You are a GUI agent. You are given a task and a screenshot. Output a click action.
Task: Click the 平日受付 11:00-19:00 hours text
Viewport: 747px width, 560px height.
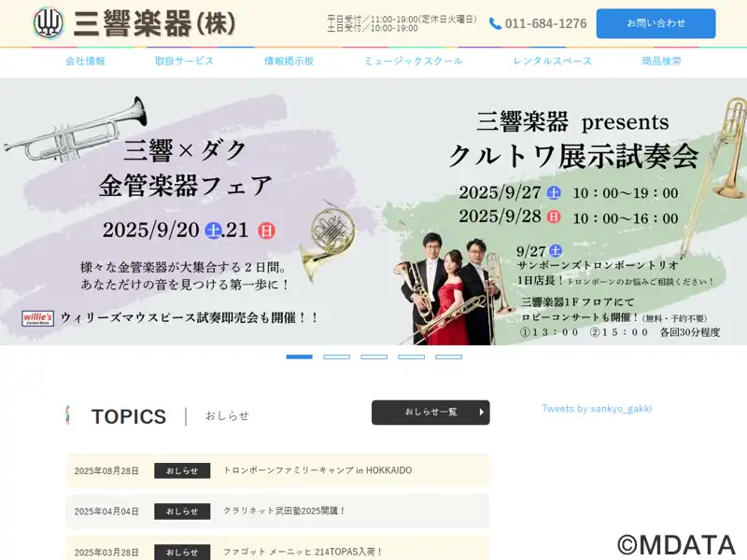pos(402,19)
